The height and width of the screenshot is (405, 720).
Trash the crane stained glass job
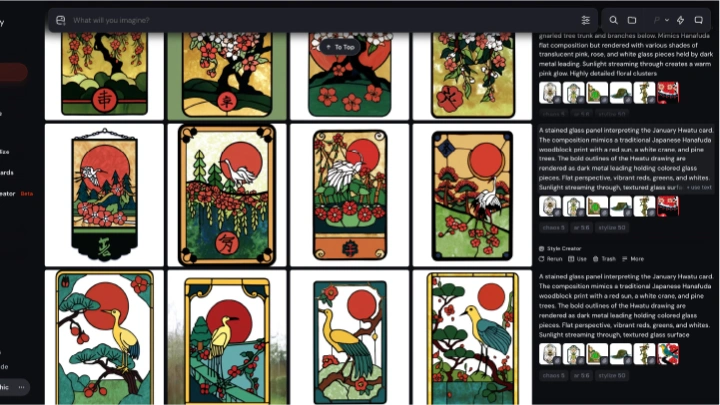pos(604,259)
